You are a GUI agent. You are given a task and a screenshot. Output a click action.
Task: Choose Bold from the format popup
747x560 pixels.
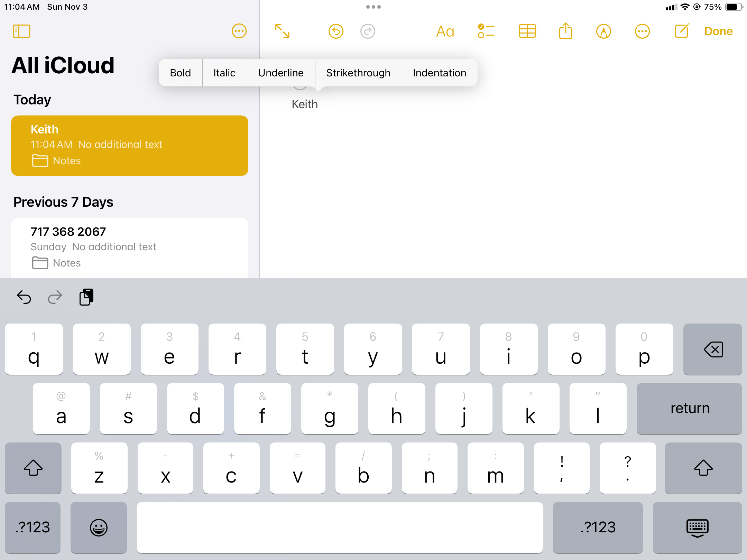point(180,73)
